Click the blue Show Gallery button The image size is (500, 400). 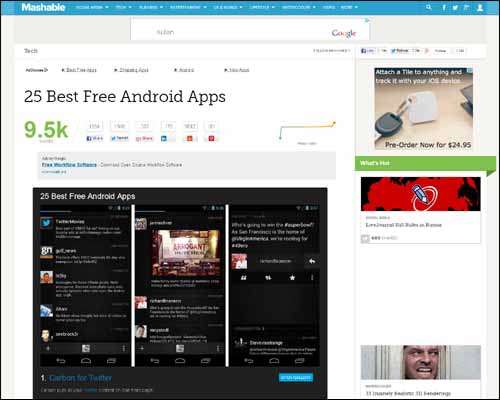point(296,377)
